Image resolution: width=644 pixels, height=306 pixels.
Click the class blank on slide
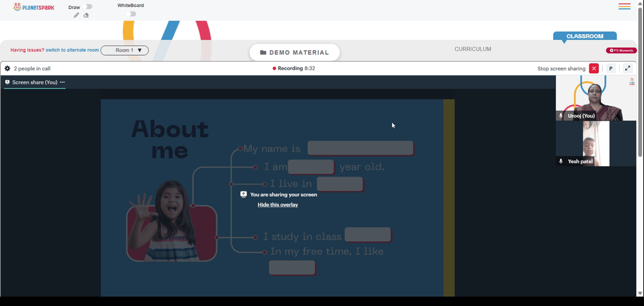pyautogui.click(x=368, y=234)
